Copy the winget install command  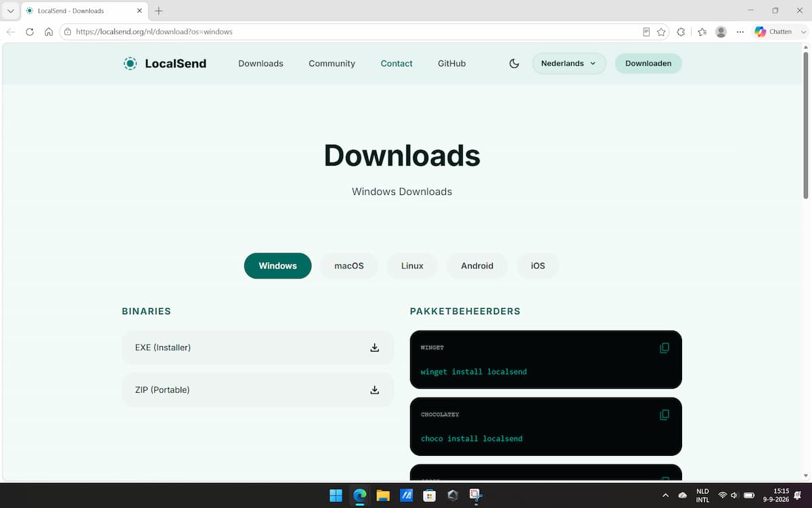point(664,347)
